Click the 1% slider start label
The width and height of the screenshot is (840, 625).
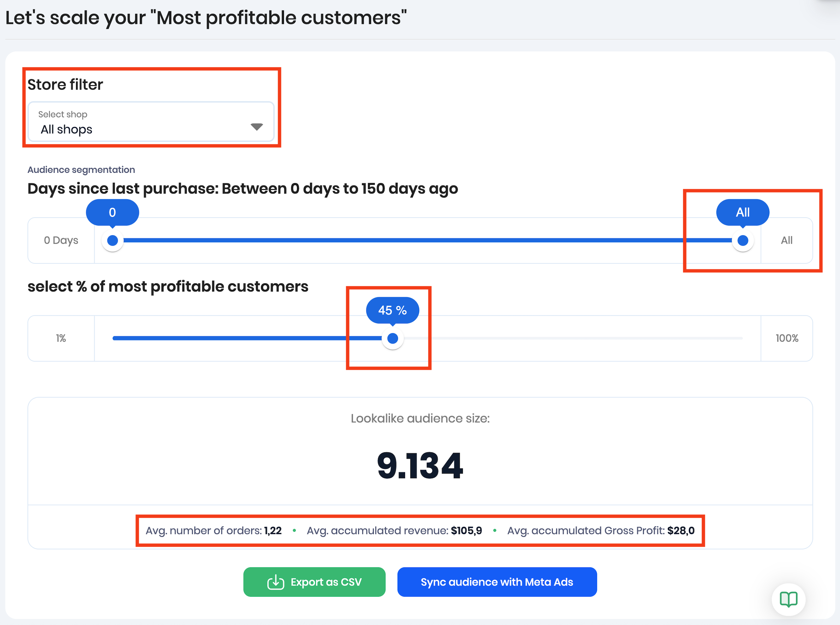pos(61,338)
